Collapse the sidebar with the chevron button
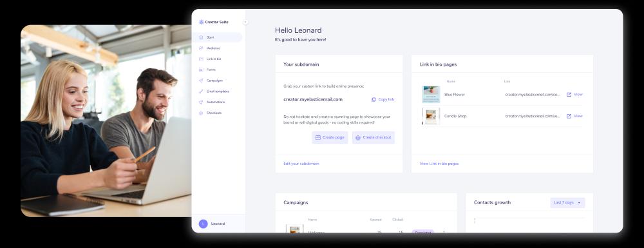 click(x=245, y=22)
